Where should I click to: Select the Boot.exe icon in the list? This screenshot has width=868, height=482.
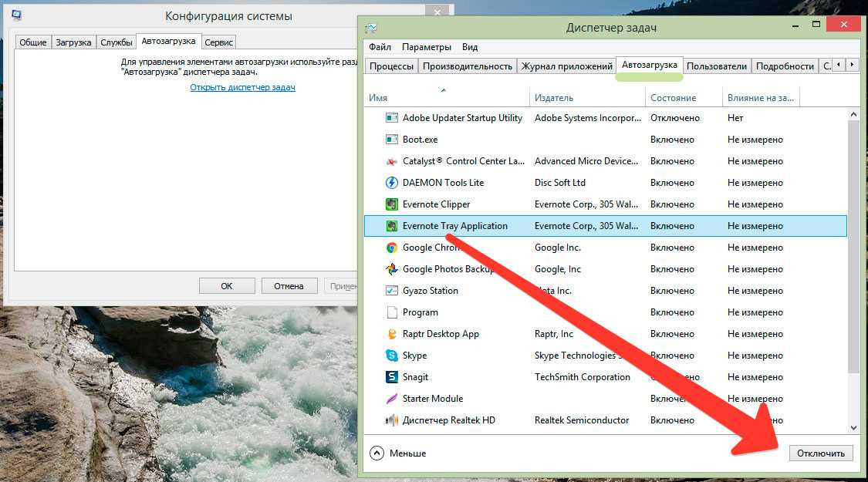tap(391, 140)
